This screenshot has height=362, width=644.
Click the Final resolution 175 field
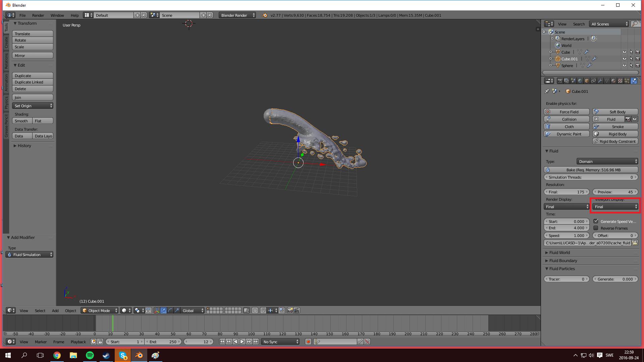(566, 192)
